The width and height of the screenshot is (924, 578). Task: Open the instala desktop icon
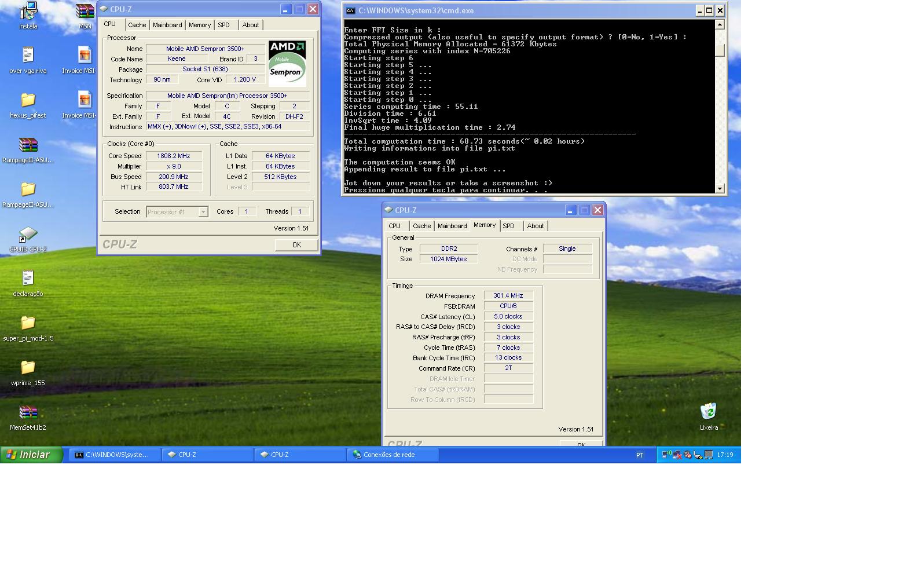pyautogui.click(x=28, y=12)
